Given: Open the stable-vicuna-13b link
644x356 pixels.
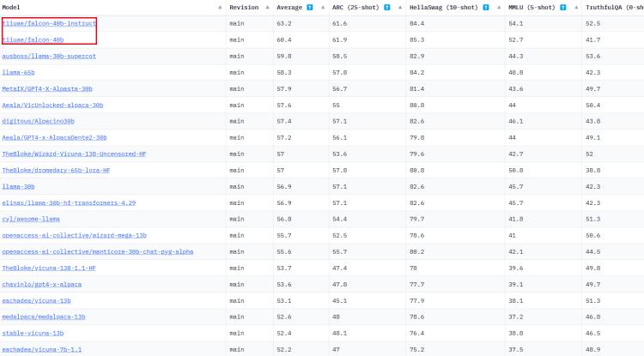Looking at the screenshot, I should point(33,333).
